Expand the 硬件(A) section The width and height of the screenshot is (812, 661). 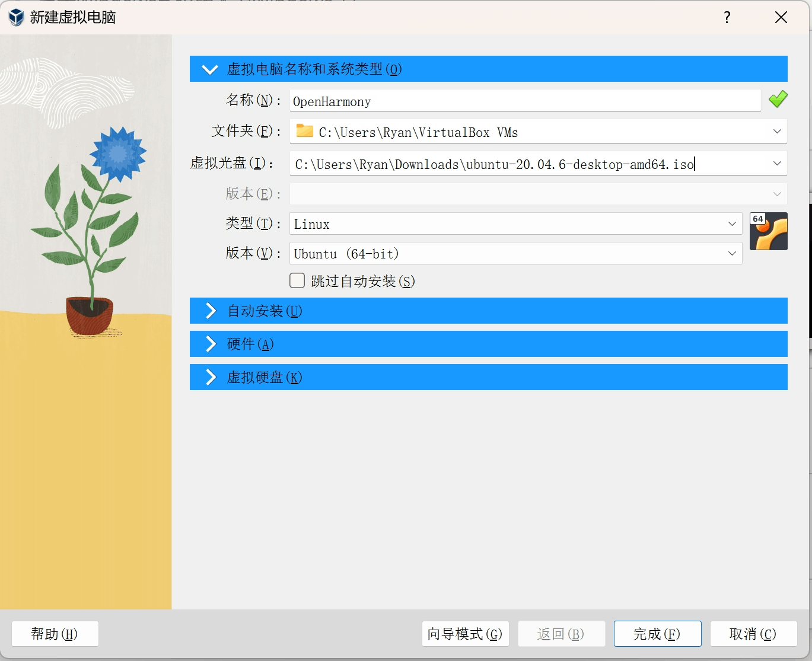[x=489, y=344]
